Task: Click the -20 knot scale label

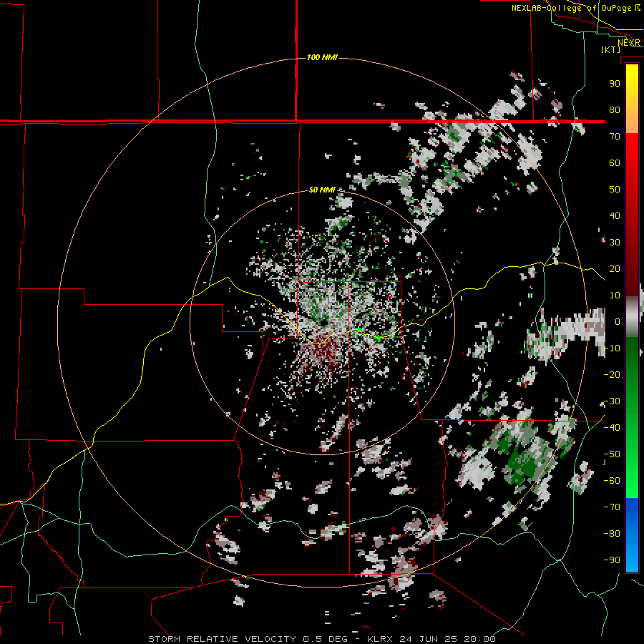Action: [612, 375]
